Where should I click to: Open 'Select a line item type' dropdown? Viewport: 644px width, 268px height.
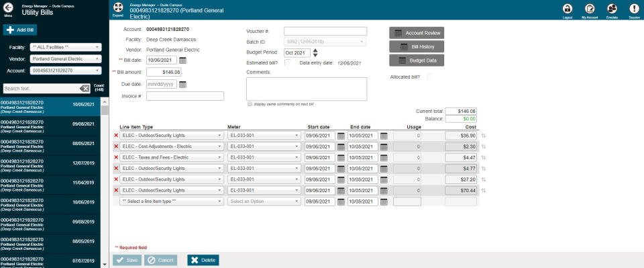[x=172, y=202]
